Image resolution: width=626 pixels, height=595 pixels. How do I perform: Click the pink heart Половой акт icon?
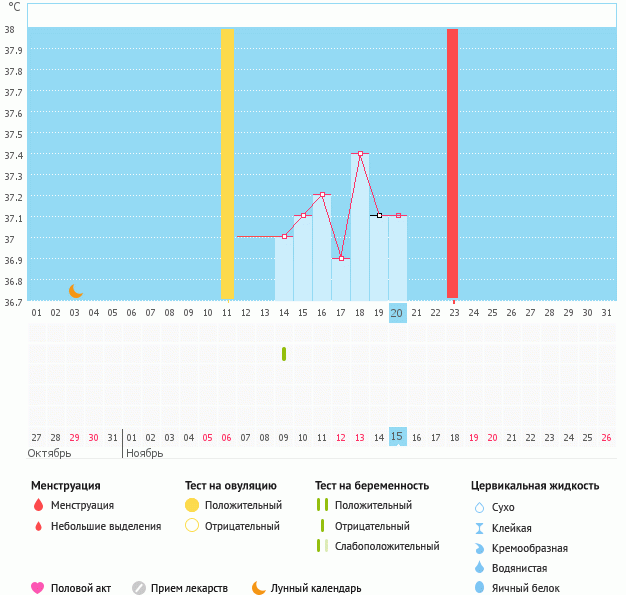[38, 588]
